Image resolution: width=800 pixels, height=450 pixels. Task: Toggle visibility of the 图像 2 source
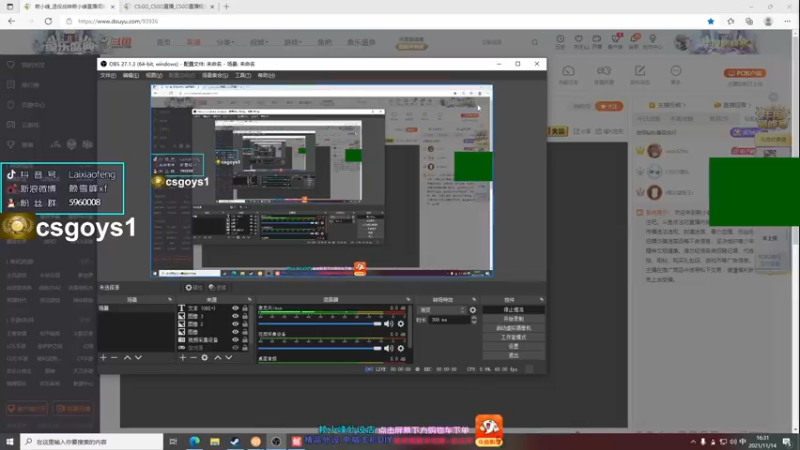(235, 324)
